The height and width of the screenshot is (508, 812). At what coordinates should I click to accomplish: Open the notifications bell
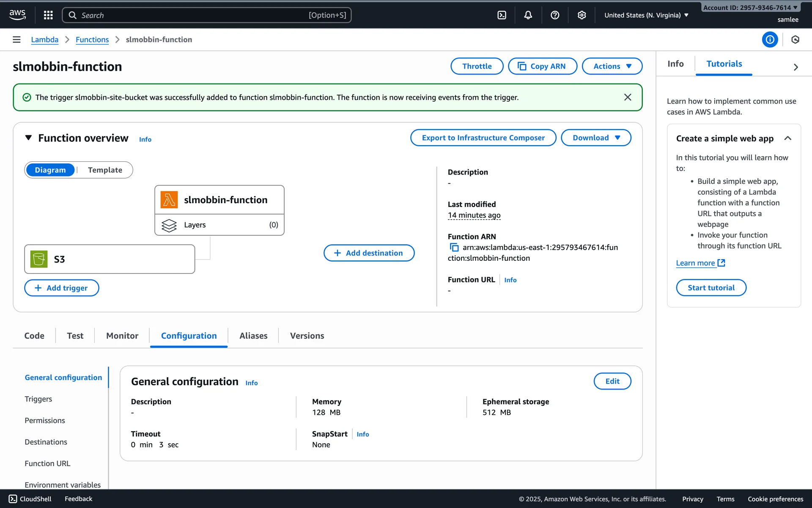(x=528, y=15)
